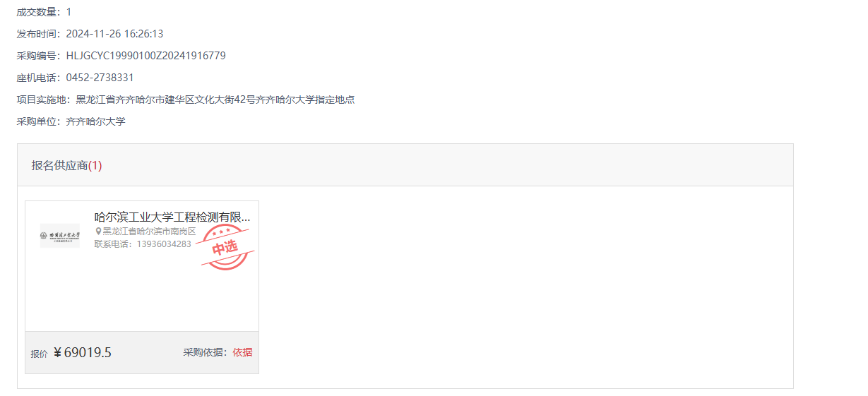
Task: Click the landline number 0452-2738331
Action: coord(100,78)
